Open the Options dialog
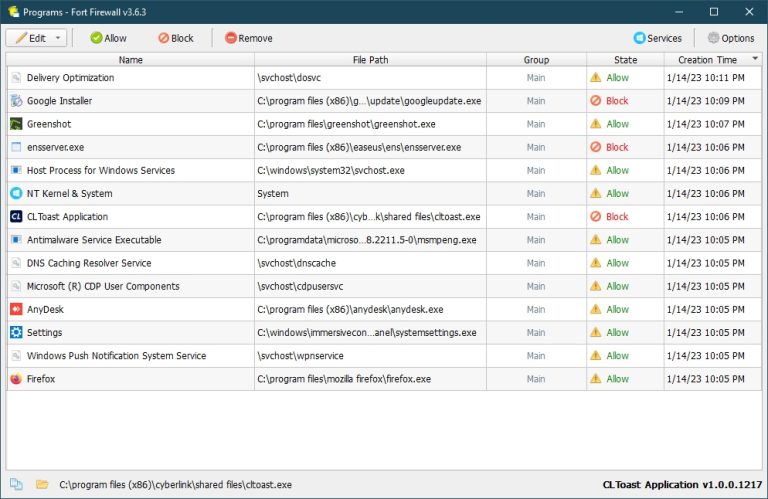Image resolution: width=768 pixels, height=499 pixels. (x=731, y=38)
